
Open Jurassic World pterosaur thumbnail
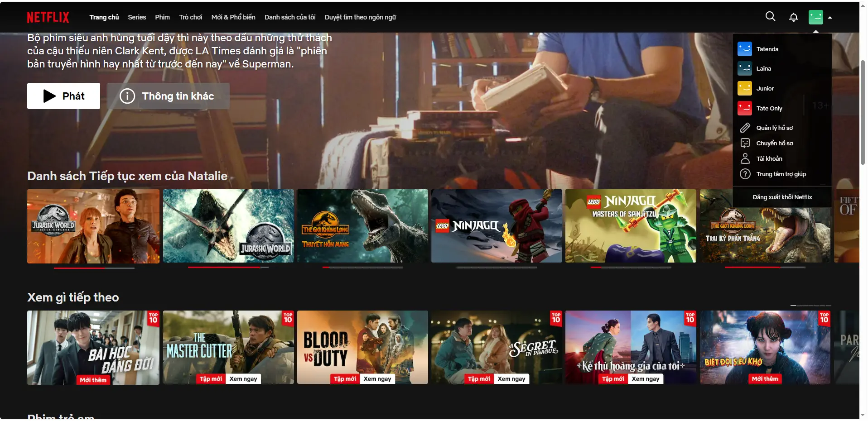(x=228, y=226)
